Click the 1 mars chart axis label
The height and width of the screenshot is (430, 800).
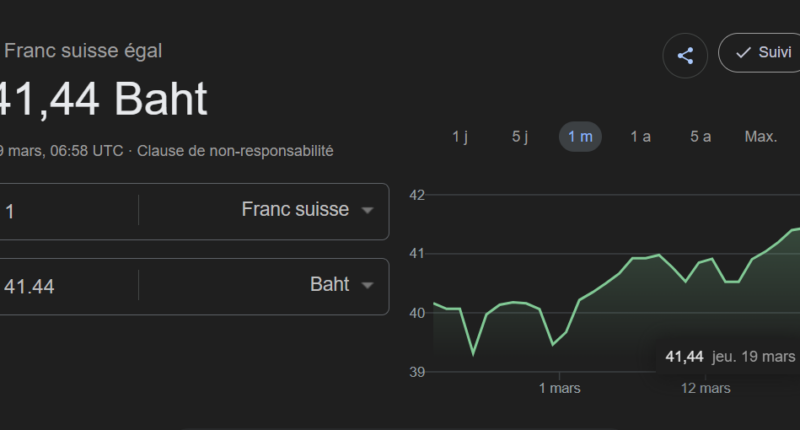(x=560, y=388)
